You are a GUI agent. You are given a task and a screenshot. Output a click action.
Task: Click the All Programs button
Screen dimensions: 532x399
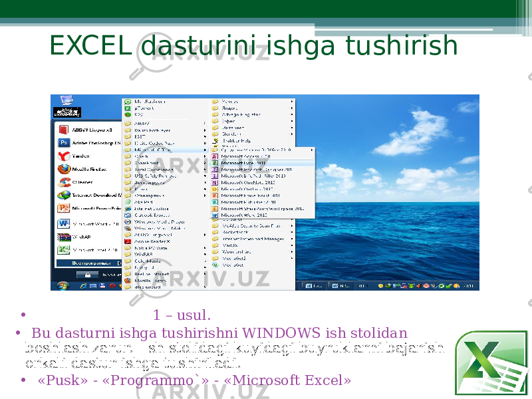(x=89, y=263)
